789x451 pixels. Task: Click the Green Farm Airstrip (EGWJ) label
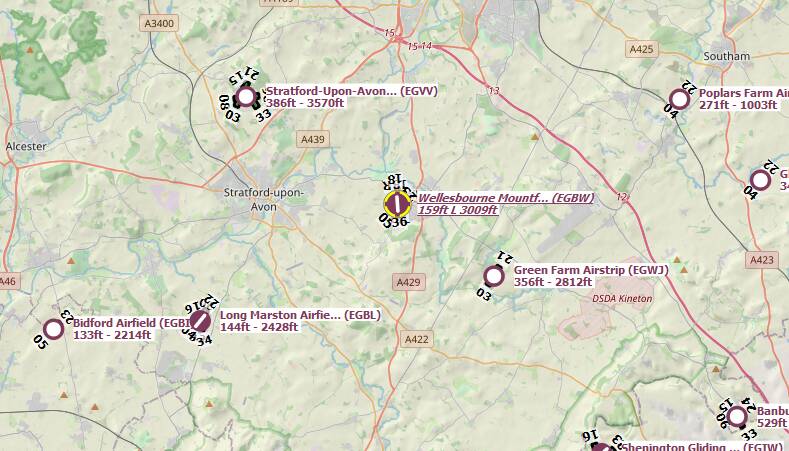591,270
